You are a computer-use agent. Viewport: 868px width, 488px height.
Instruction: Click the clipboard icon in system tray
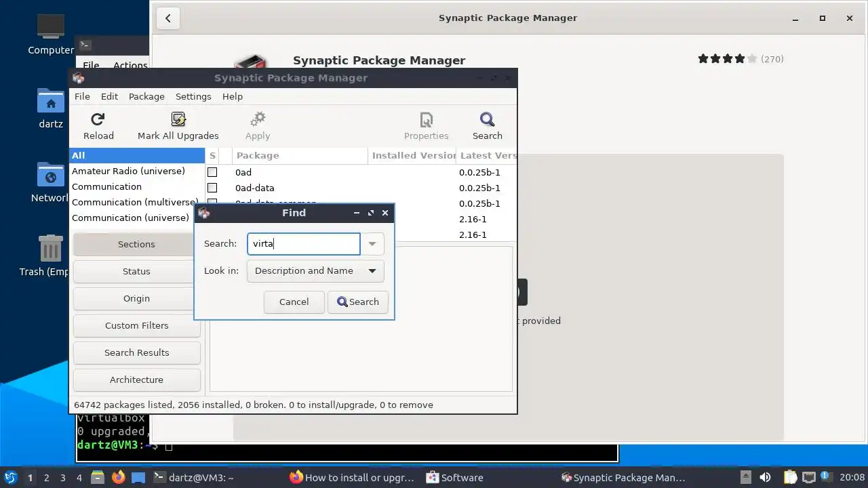(790, 477)
